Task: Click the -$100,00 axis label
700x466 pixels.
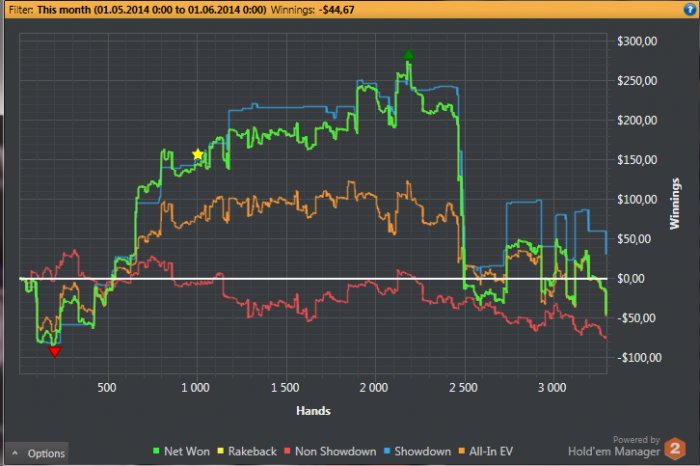Action: click(x=639, y=358)
